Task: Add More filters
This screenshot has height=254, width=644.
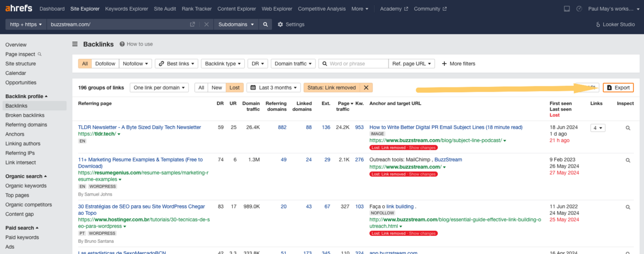Action: (458, 64)
